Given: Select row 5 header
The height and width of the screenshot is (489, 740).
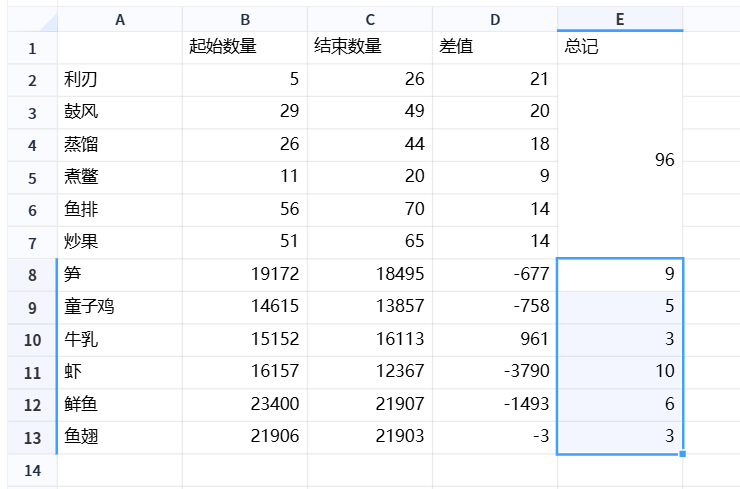Looking at the screenshot, I should tap(33, 178).
